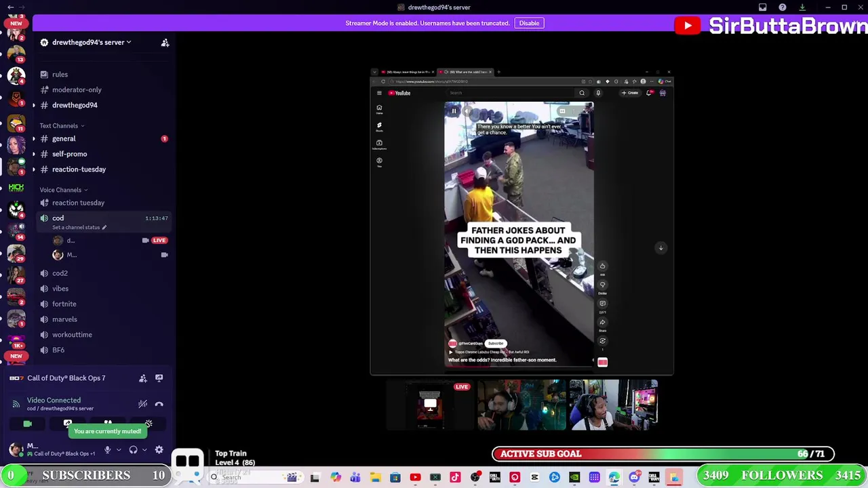868x488 pixels.
Task: Join the vibes voice channel
Action: click(60, 289)
